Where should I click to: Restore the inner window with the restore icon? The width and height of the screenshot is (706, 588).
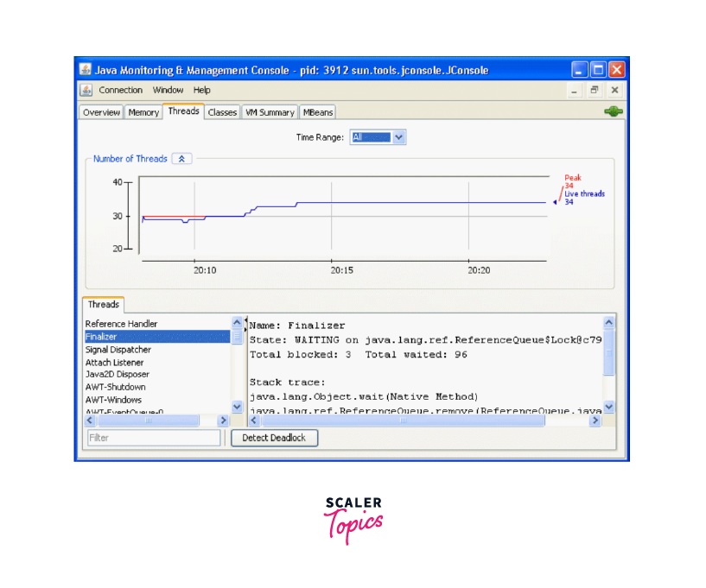[x=595, y=90]
